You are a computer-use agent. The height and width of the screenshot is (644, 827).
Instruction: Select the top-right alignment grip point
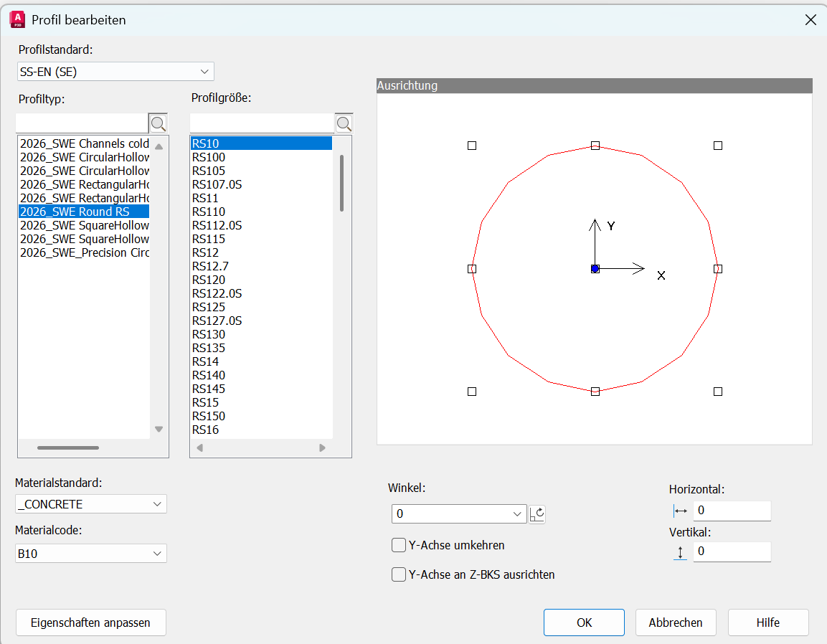tap(718, 146)
